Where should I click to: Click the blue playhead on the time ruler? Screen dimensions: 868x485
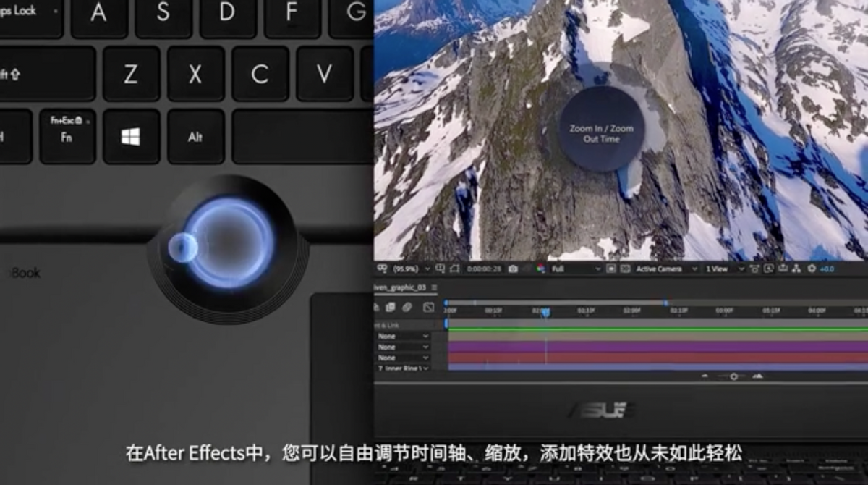pos(545,312)
